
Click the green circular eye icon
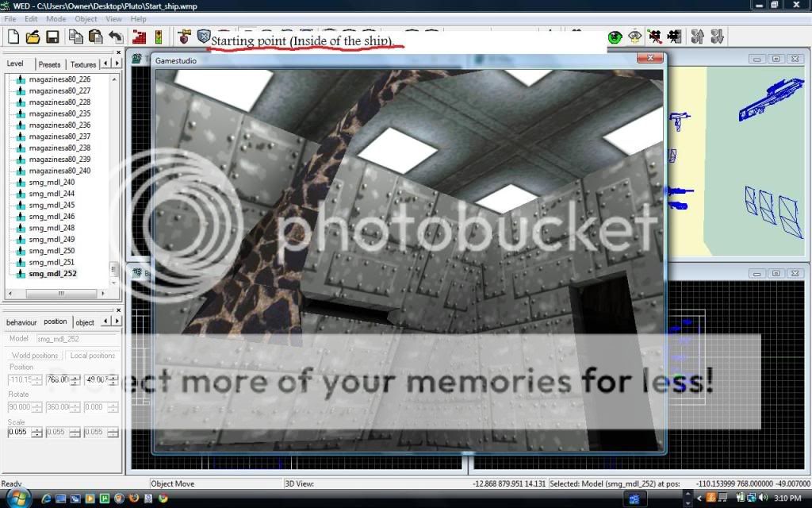(615, 37)
